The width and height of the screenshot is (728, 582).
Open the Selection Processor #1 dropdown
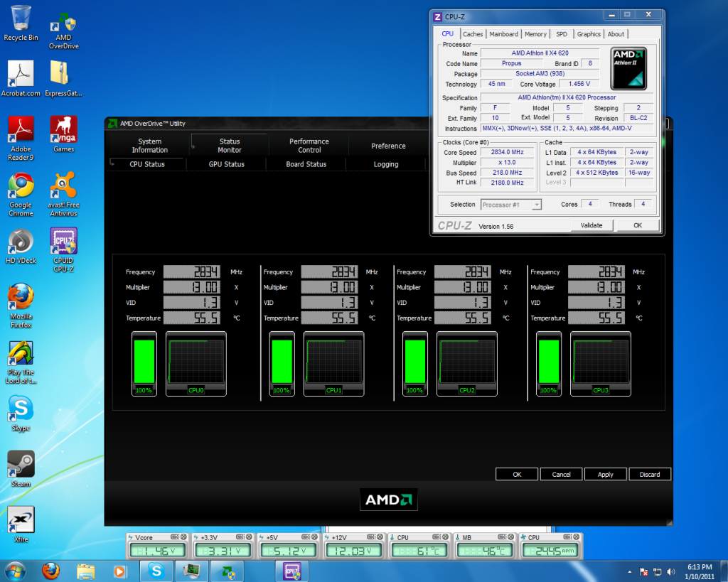[510, 205]
